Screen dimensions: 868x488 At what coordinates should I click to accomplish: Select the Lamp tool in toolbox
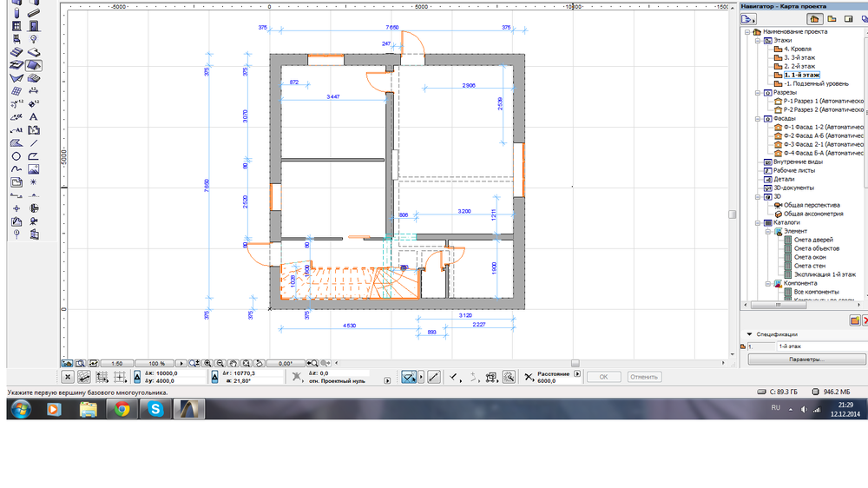pos(34,39)
